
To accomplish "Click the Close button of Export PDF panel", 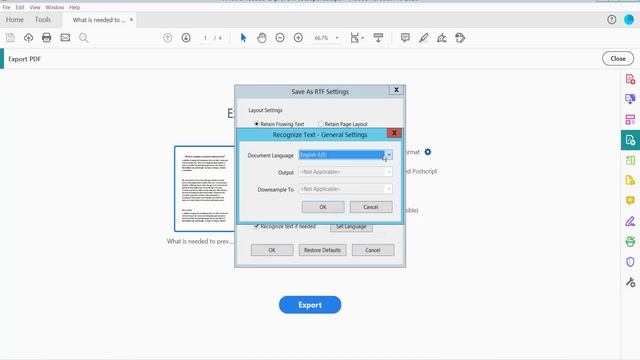I will (x=618, y=58).
